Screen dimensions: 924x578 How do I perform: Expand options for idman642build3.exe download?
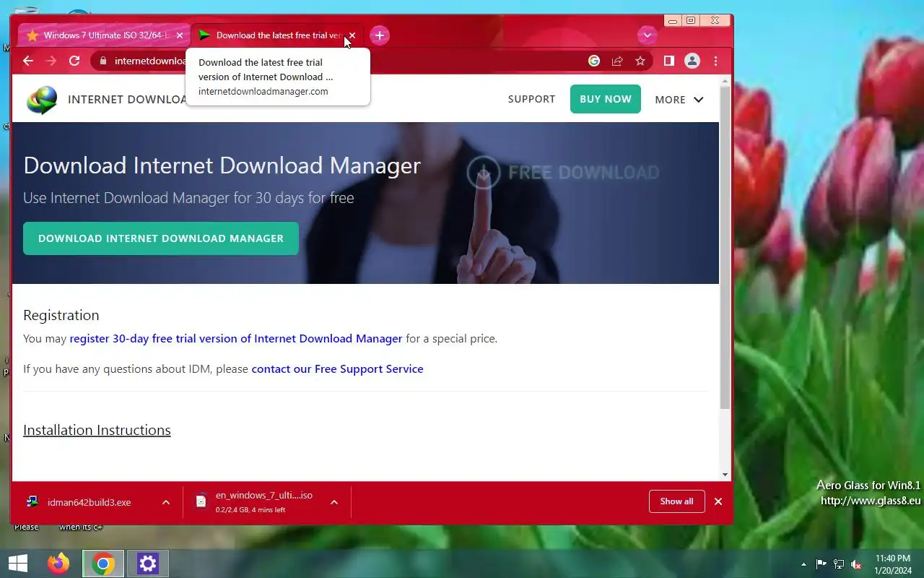(166, 502)
